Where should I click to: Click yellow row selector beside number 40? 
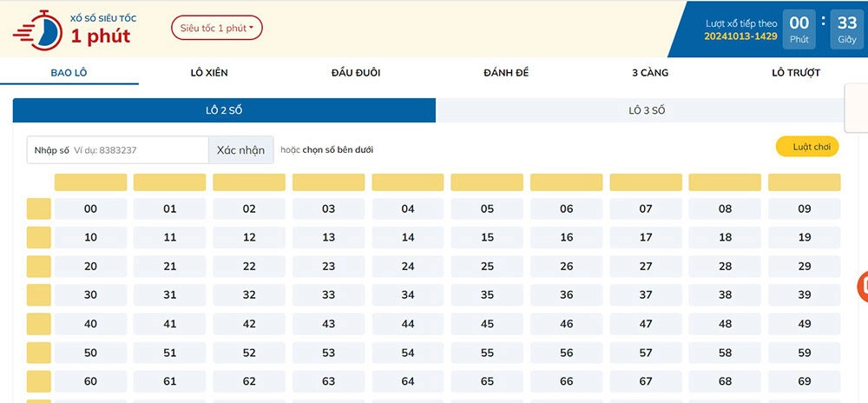click(39, 324)
